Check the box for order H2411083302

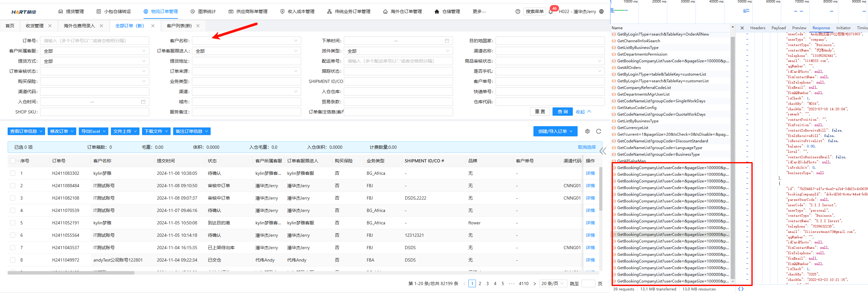13,173
